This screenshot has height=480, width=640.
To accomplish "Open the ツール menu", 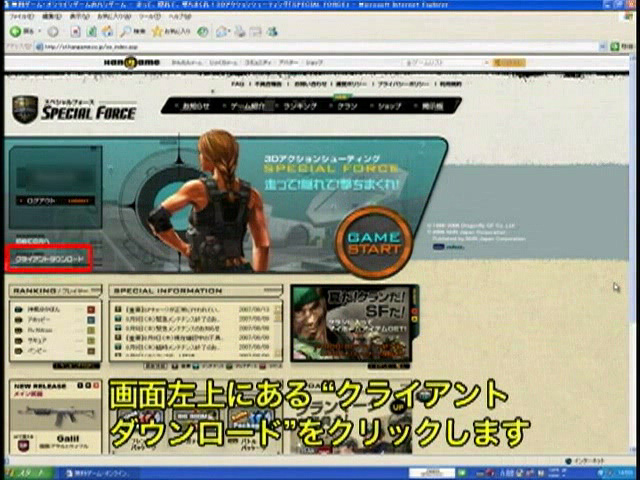I will 150,17.
